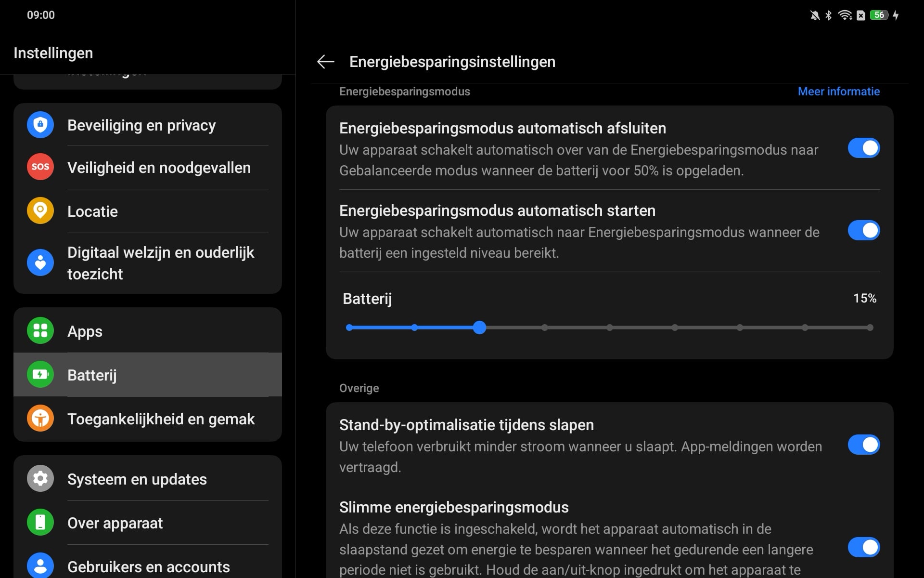Tap the Beveiliging en privacy shield icon
This screenshot has width=924, height=578.
coord(40,125)
